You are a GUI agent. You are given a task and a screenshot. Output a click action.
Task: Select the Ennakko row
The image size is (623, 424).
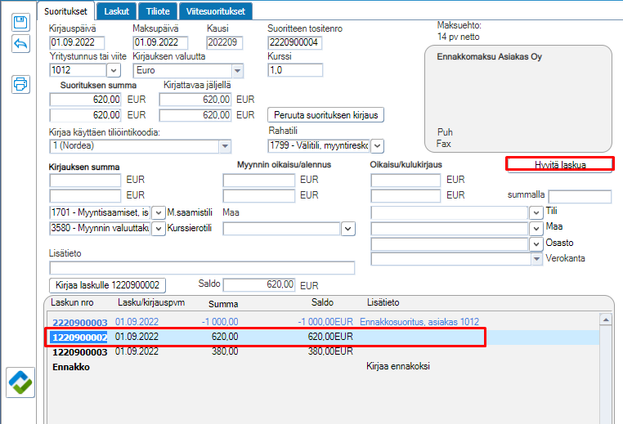(x=323, y=367)
